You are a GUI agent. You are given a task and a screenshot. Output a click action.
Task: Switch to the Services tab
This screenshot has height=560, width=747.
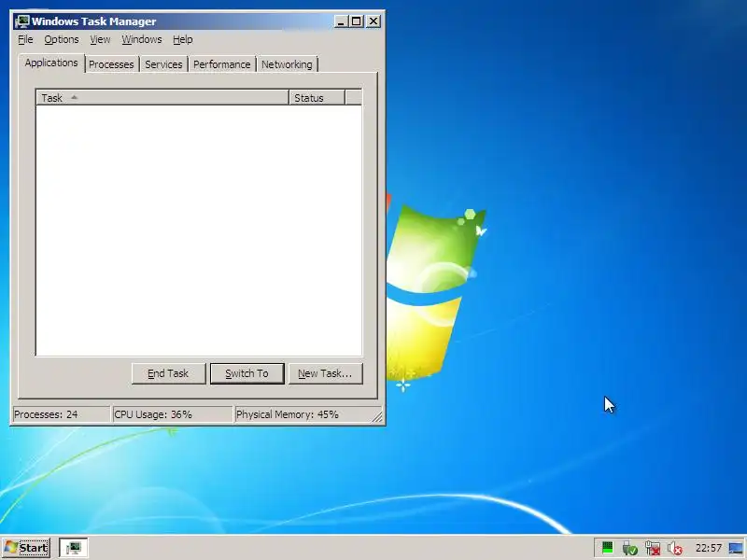point(163,64)
